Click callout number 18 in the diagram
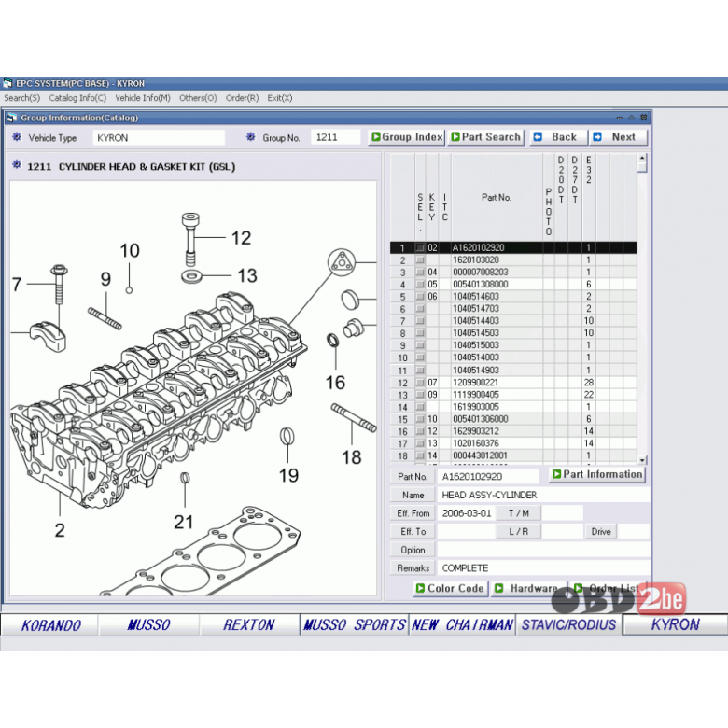This screenshot has width=728, height=728. (x=352, y=457)
